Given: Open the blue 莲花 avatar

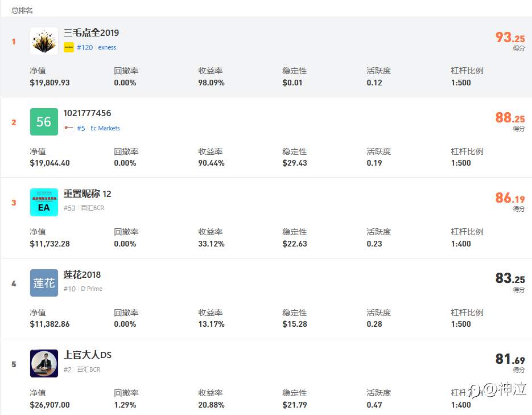Looking at the screenshot, I should pos(44,283).
